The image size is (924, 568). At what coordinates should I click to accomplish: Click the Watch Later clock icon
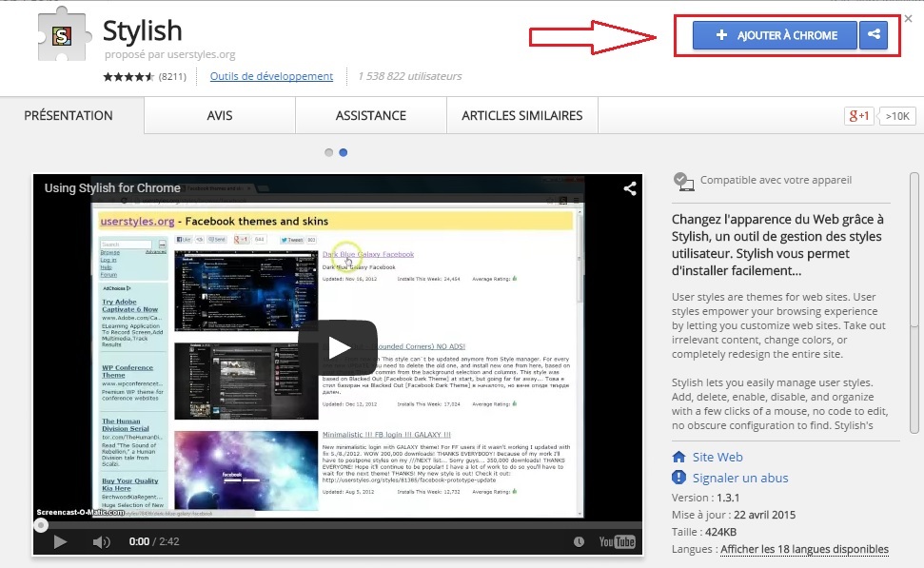pos(579,541)
